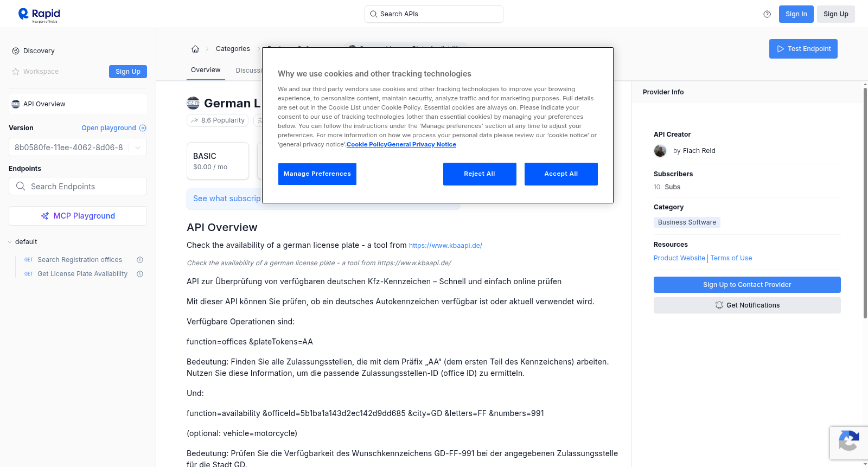Screen dimensions: 868x467
Task: Click the 8.6 Popularity badge
Action: [x=218, y=120]
